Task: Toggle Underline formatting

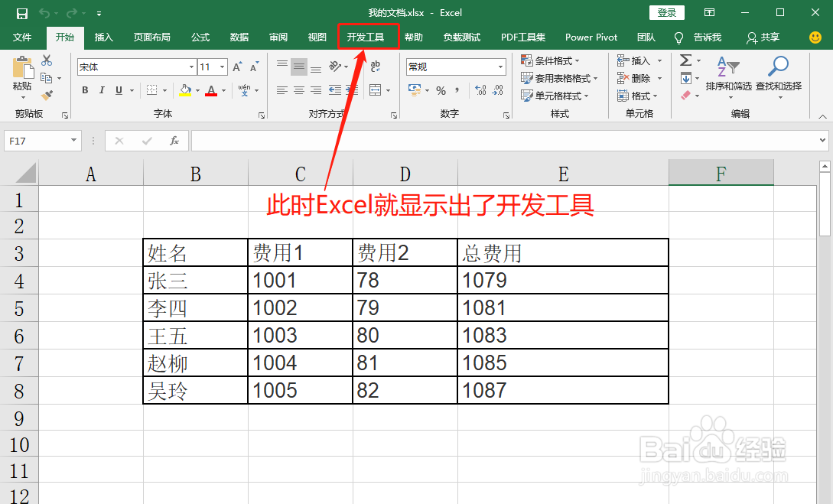Action: tap(119, 90)
